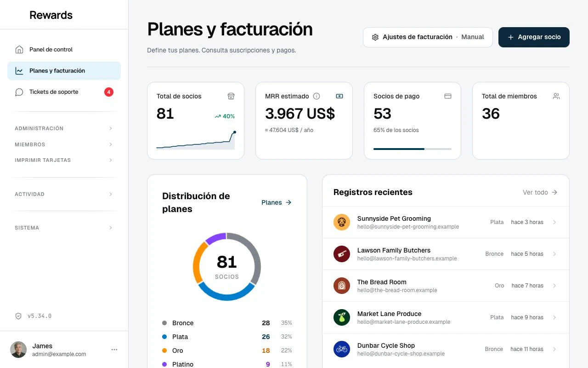Click the Socios de pago progress bar
Screen dimensions: 588x368
click(413, 149)
